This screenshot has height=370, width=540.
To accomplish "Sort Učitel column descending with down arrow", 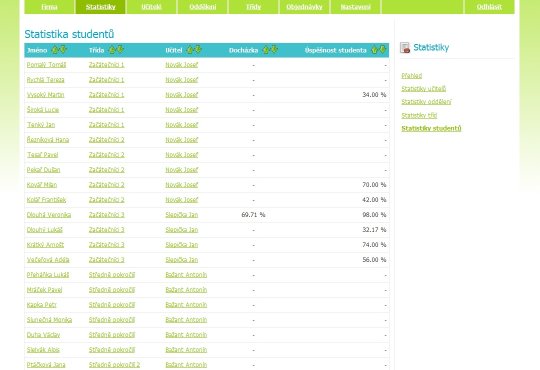I will [x=198, y=49].
